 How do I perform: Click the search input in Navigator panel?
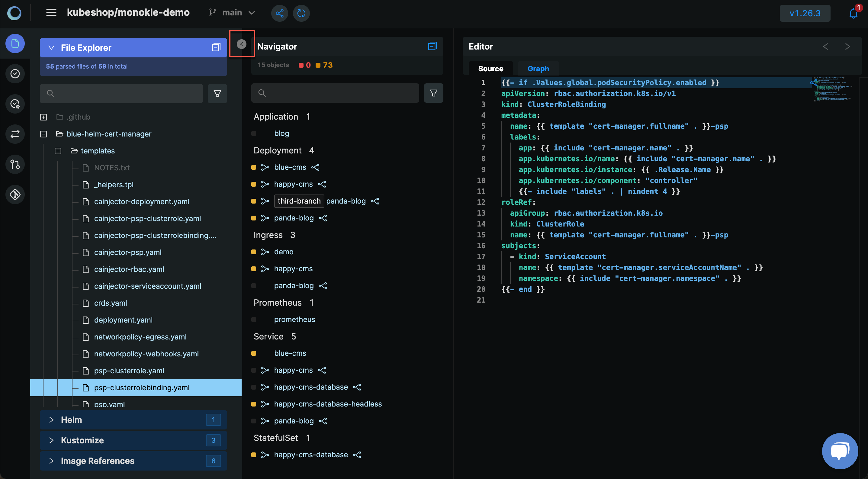tap(335, 93)
